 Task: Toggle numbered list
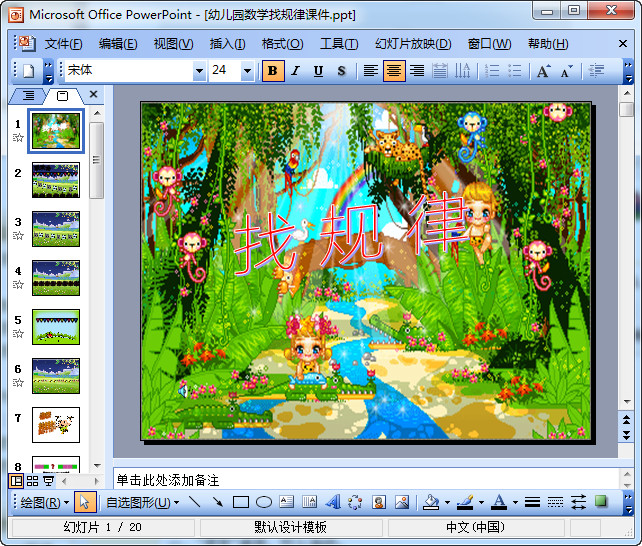pyautogui.click(x=492, y=71)
